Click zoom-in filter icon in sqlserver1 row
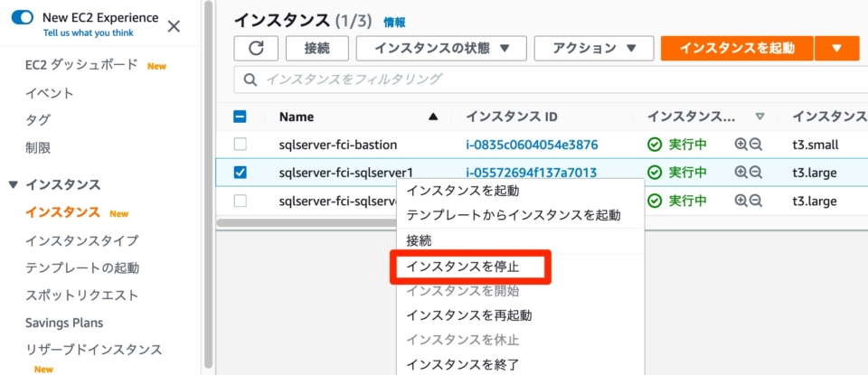 [741, 173]
